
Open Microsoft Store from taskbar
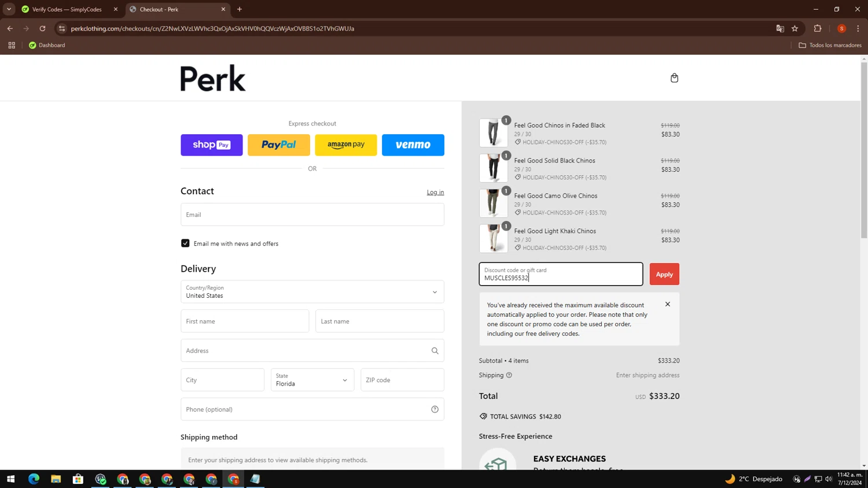tap(78, 479)
